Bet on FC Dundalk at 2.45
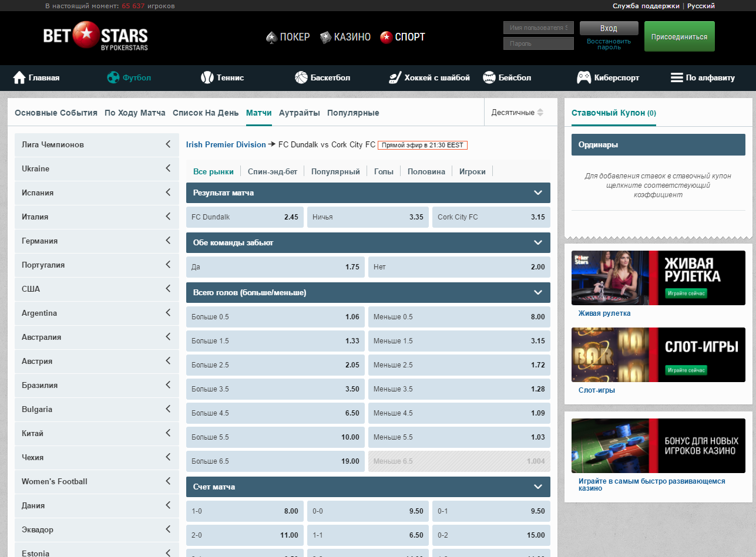756x557 pixels. coord(245,217)
